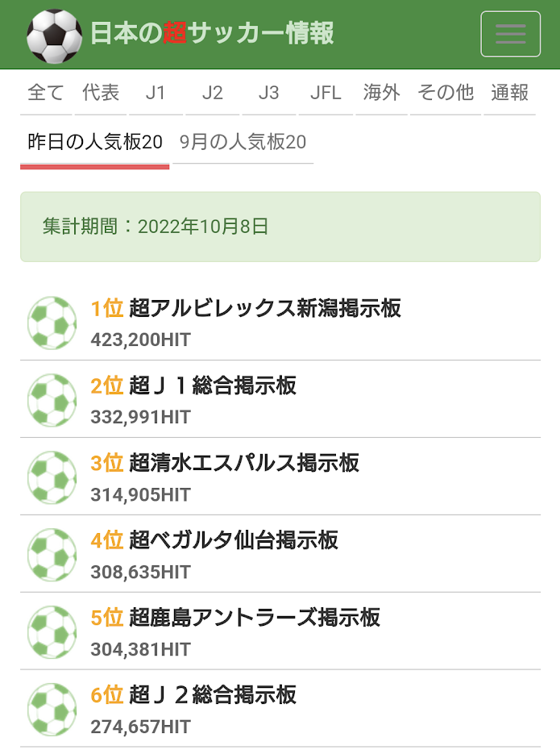Open the J1 category tab
Viewport: 560px width, 754px height.
(156, 93)
